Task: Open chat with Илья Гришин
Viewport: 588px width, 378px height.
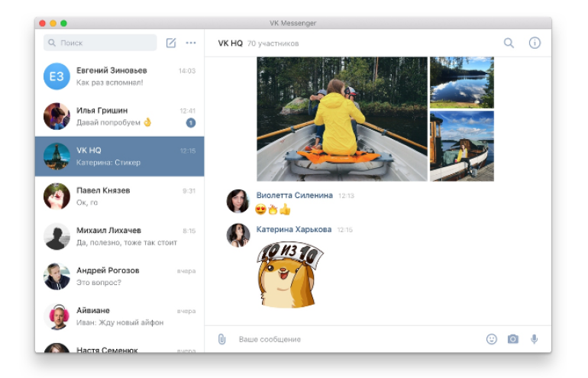Action: pyautogui.click(x=120, y=117)
